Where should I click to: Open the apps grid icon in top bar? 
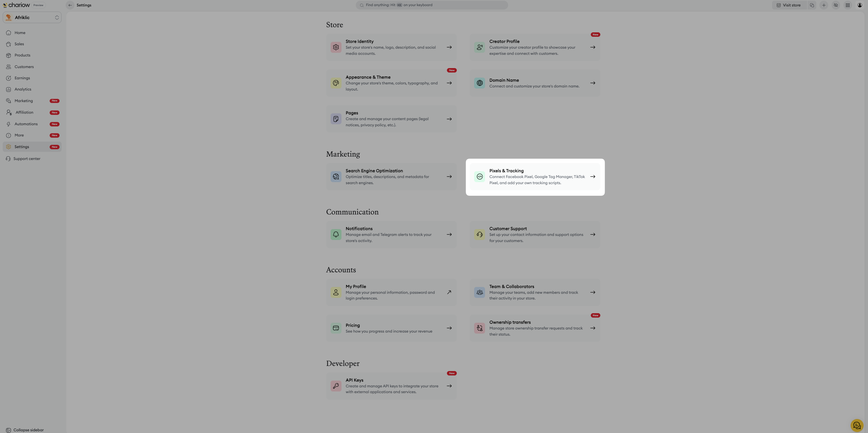pos(848,5)
